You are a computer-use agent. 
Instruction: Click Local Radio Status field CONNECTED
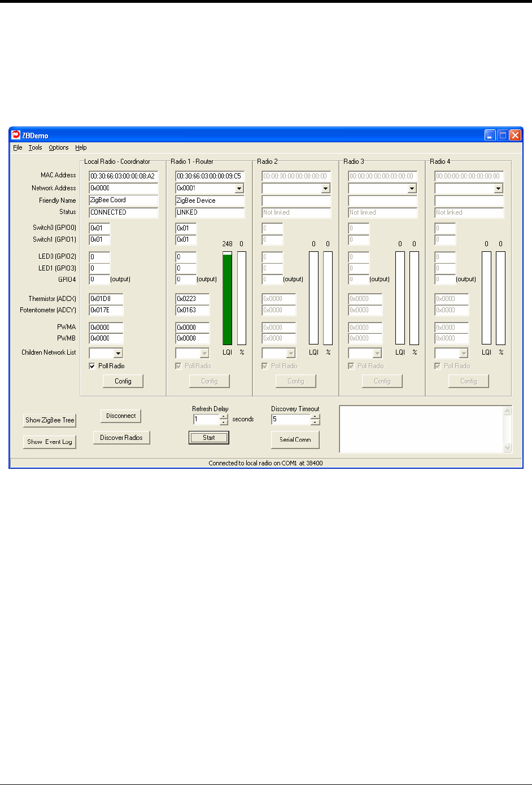pyautogui.click(x=124, y=213)
